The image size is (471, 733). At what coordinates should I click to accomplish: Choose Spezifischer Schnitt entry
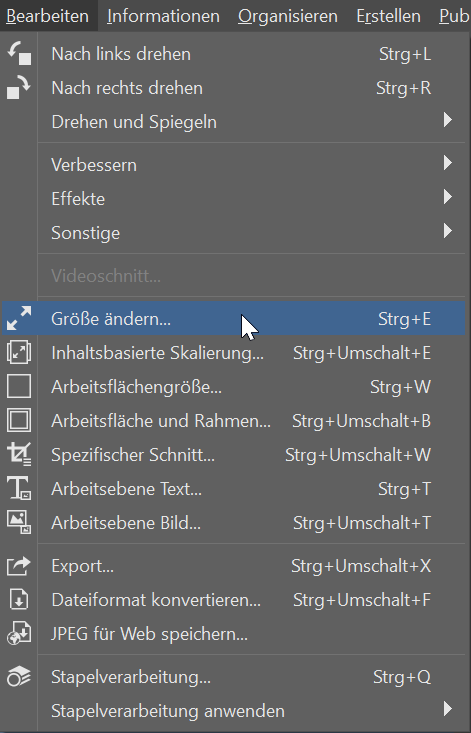tap(234, 455)
